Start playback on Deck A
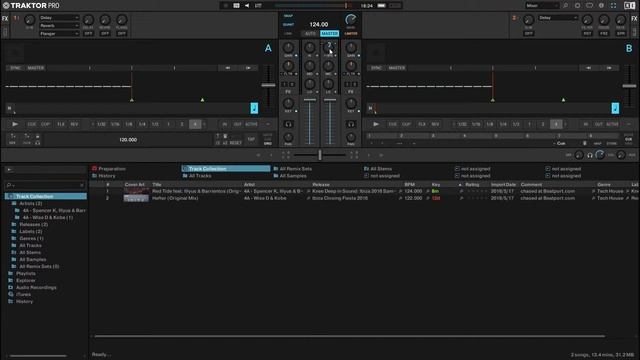This screenshot has height=360, width=640. (x=15, y=124)
